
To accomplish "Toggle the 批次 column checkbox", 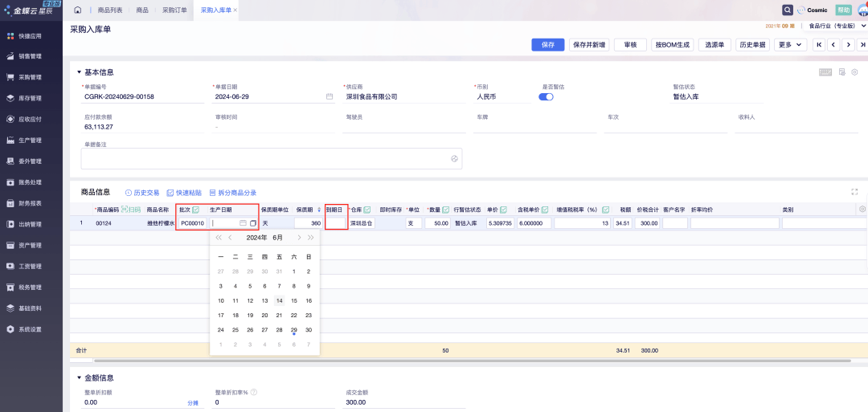I will (195, 210).
